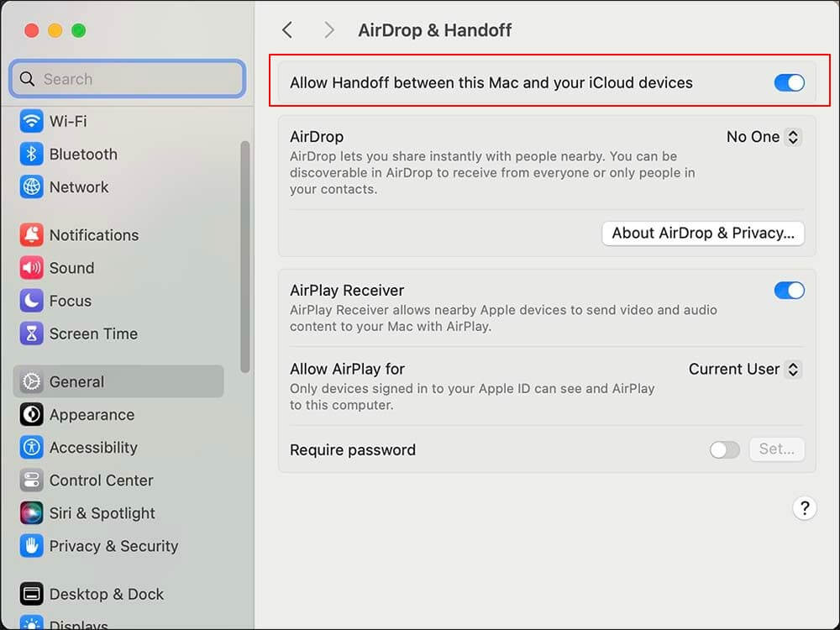Open Sound settings from the sidebar
840x630 pixels.
[x=74, y=268]
